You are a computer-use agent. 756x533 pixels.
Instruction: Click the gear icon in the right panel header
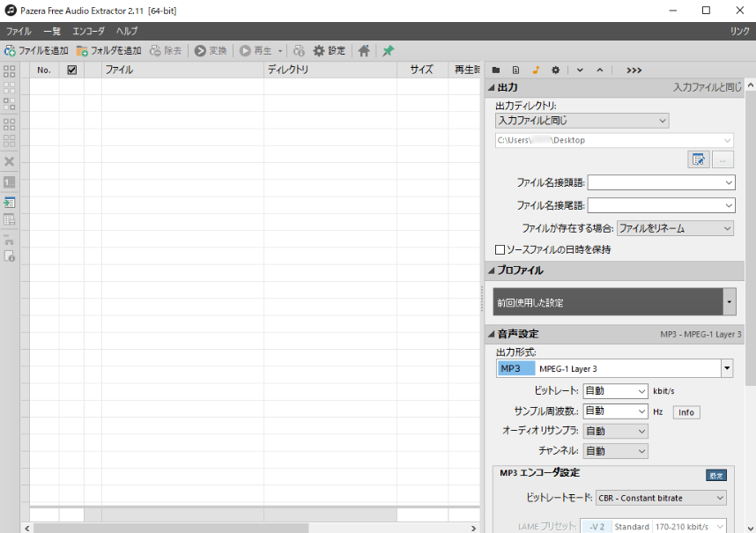coord(554,70)
